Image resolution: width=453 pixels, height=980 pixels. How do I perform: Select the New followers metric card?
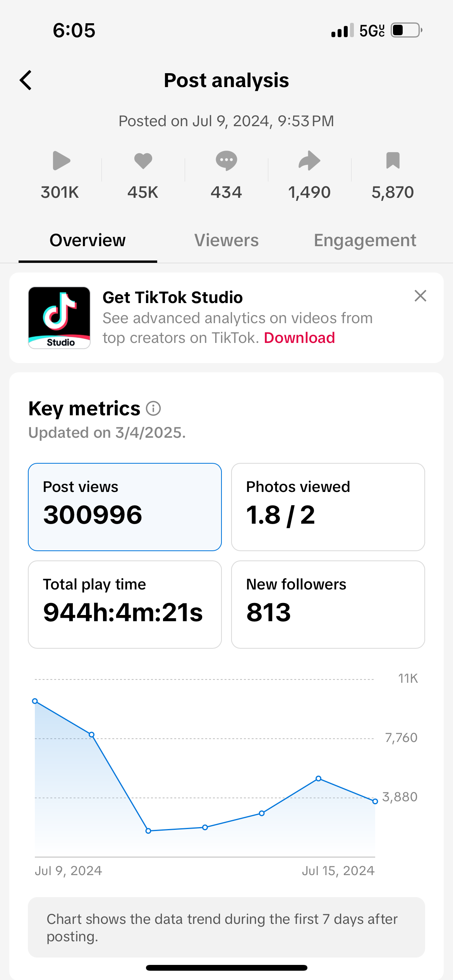pos(328,604)
